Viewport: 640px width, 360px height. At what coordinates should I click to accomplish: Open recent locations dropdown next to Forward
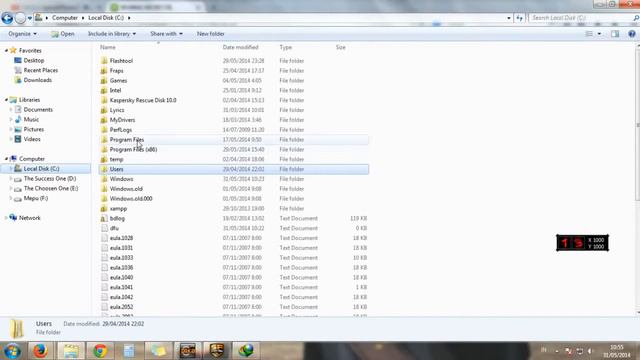(x=30, y=18)
